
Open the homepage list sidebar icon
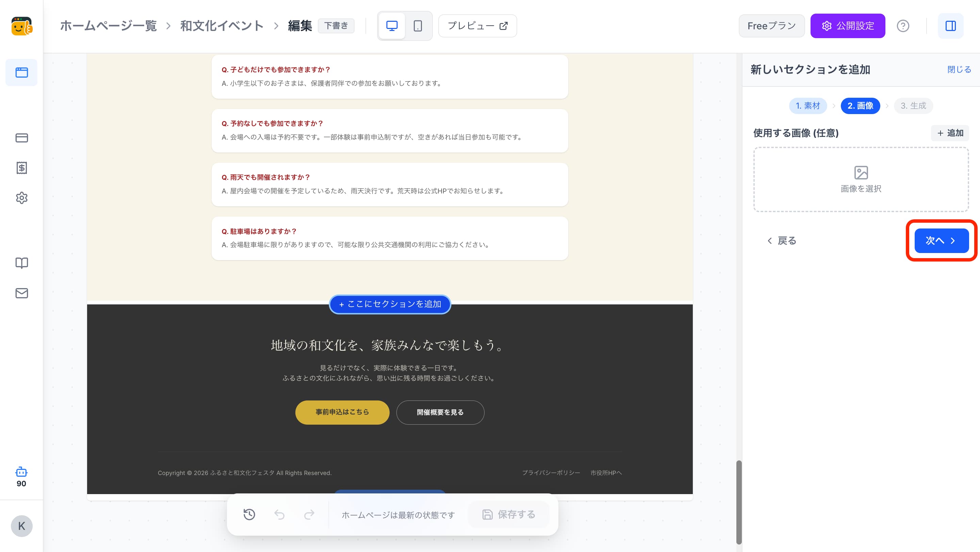tap(21, 72)
